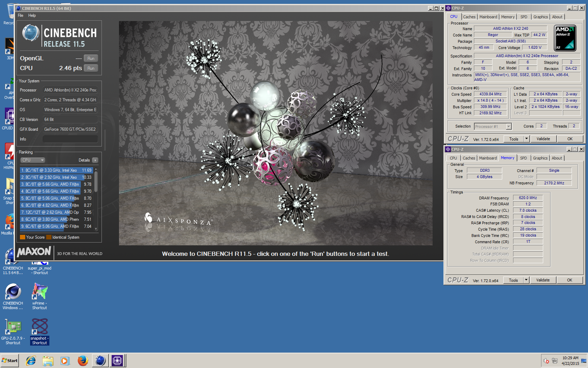Click Validate in bottom CPU-Z window
Screen dimensions: 588x368
[543, 280]
